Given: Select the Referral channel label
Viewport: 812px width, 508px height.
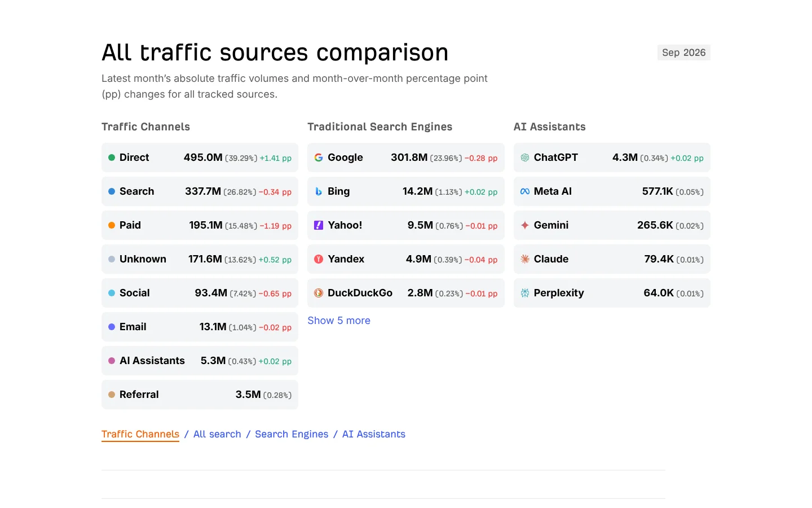Looking at the screenshot, I should (x=139, y=395).
